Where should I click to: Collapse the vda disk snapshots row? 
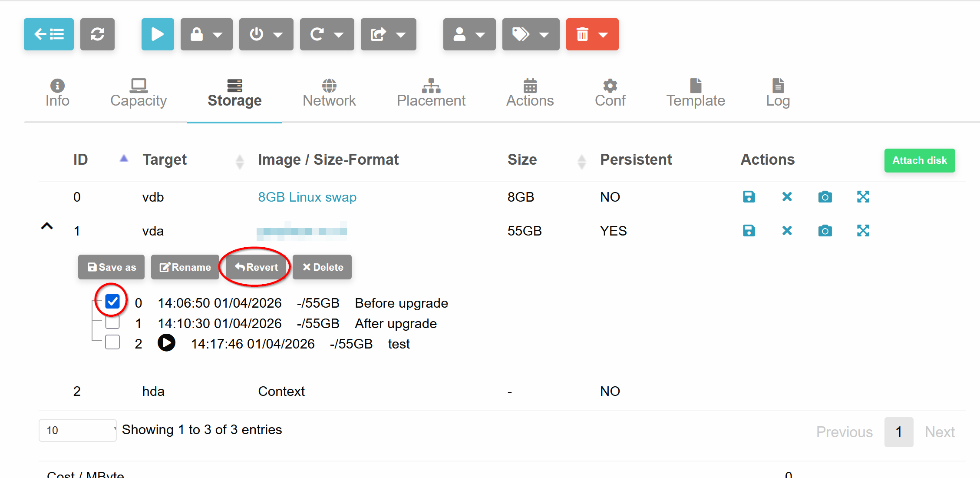(47, 226)
